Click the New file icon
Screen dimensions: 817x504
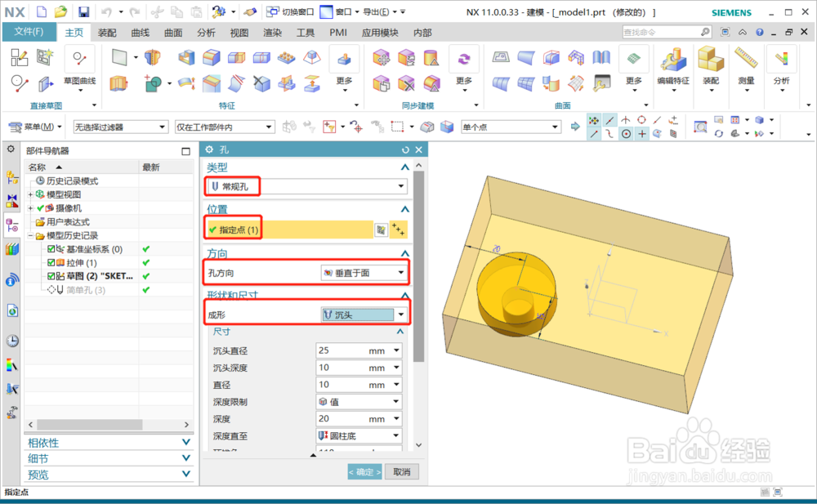click(42, 11)
